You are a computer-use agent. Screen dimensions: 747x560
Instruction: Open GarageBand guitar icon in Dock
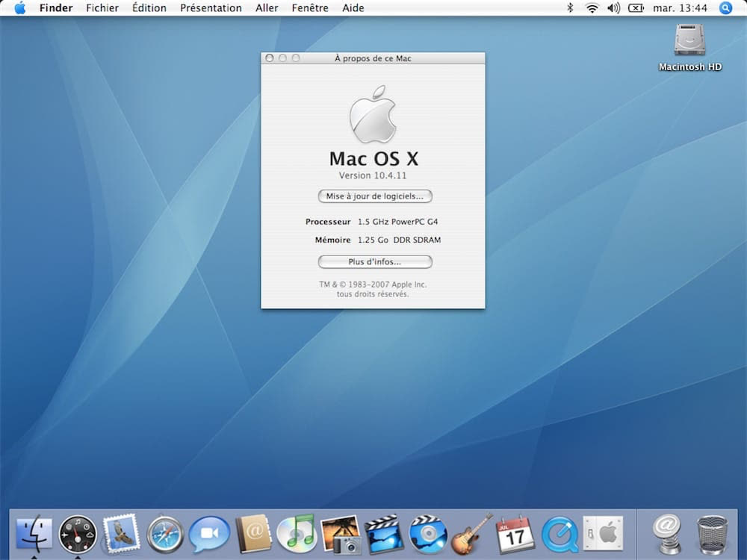pos(471,534)
